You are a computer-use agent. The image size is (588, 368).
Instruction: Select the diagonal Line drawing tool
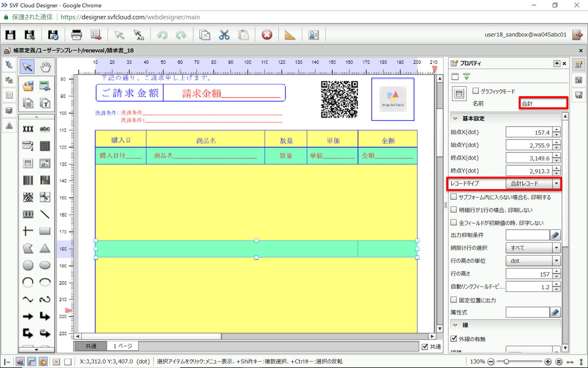click(x=45, y=214)
